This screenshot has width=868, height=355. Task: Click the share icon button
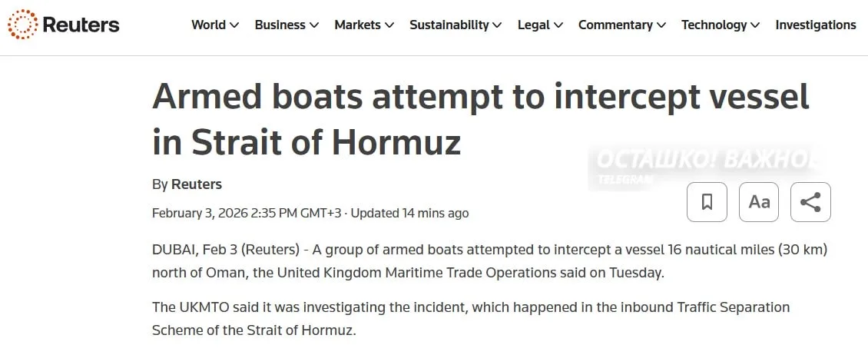810,202
